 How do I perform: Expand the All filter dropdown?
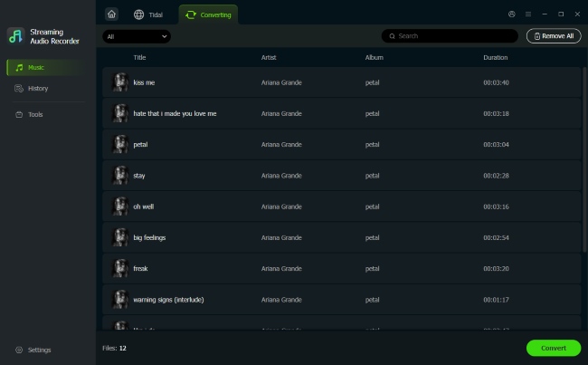[x=137, y=36]
